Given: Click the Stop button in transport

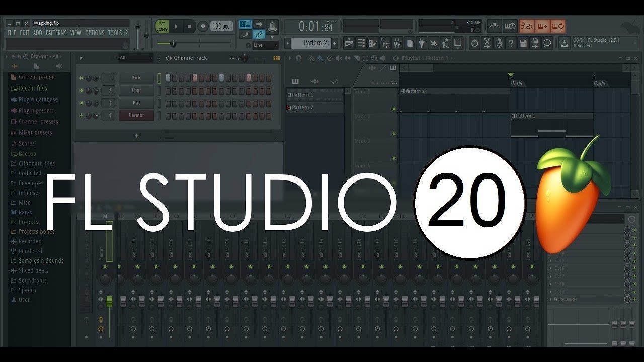Looking at the screenshot, I should 189,26.
